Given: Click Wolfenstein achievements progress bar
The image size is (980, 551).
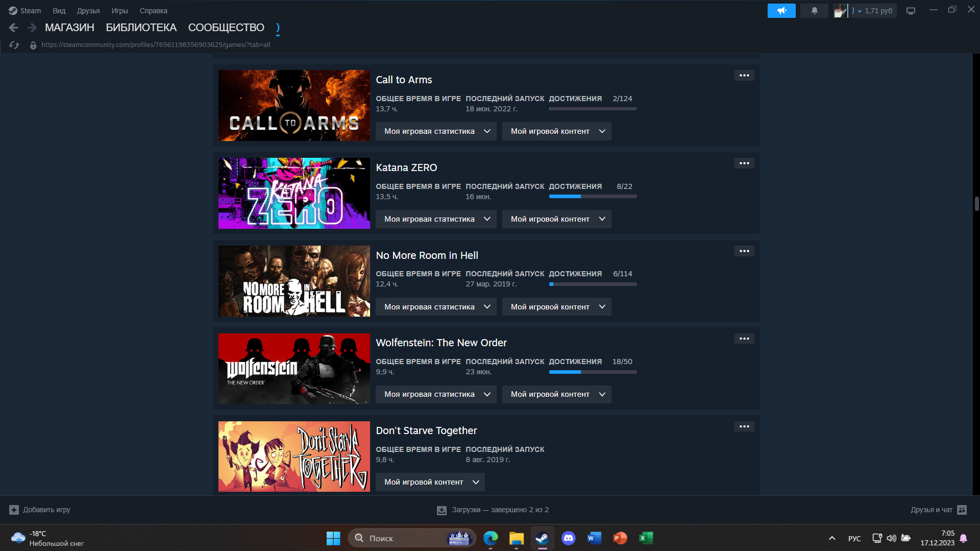Looking at the screenshot, I should [593, 372].
